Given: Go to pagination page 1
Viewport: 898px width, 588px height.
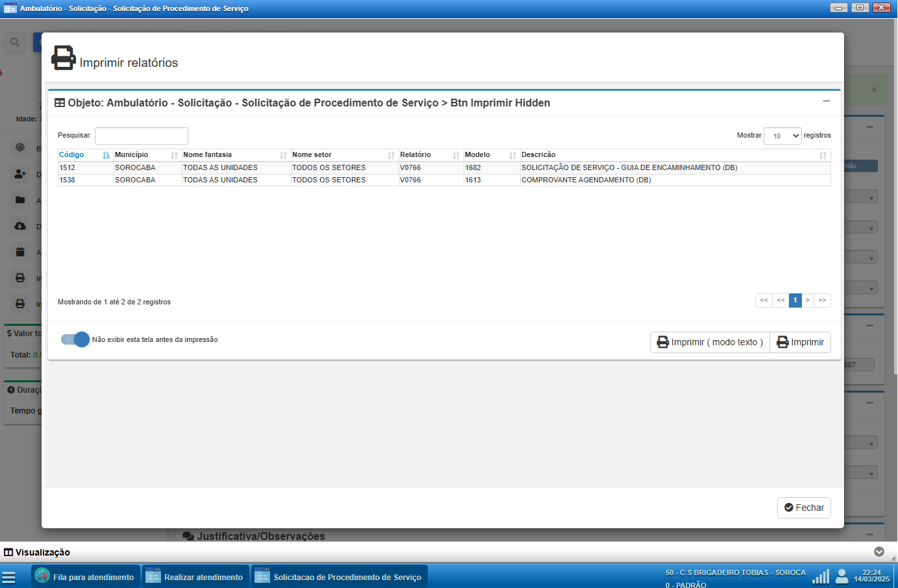Looking at the screenshot, I should coord(795,300).
